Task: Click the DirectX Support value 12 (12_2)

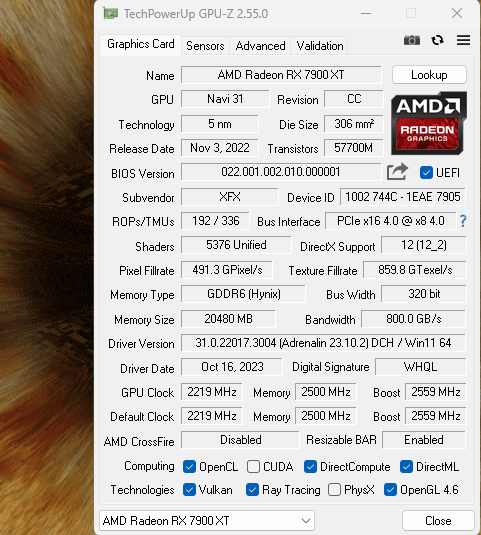Action: 423,245
